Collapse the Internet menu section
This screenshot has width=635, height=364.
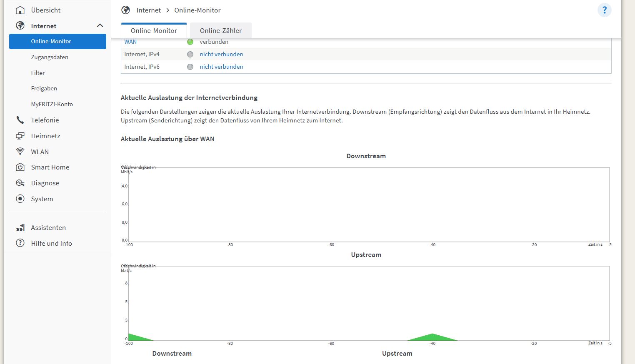pyautogui.click(x=100, y=26)
